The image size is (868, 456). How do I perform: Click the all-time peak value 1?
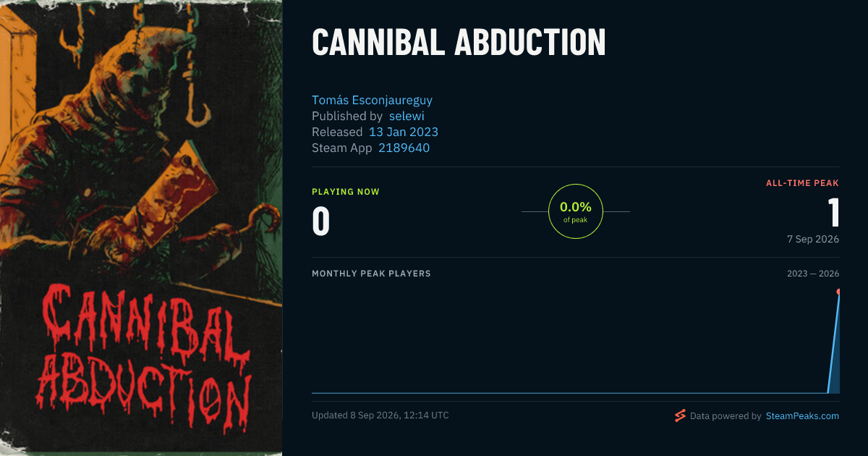(833, 213)
